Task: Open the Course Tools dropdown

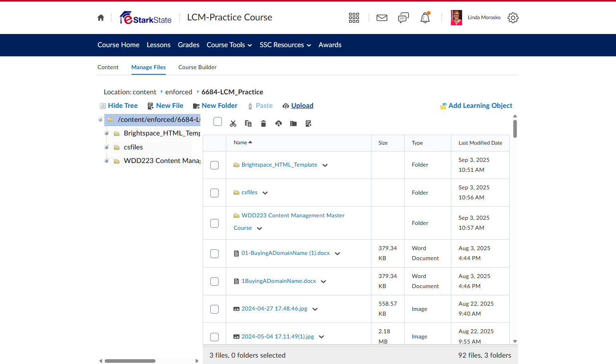Action: click(x=229, y=45)
